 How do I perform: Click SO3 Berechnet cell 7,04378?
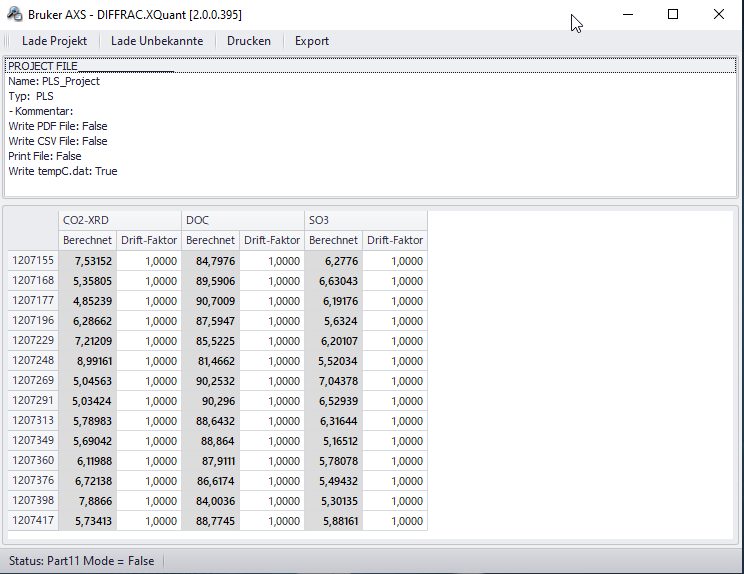point(334,381)
